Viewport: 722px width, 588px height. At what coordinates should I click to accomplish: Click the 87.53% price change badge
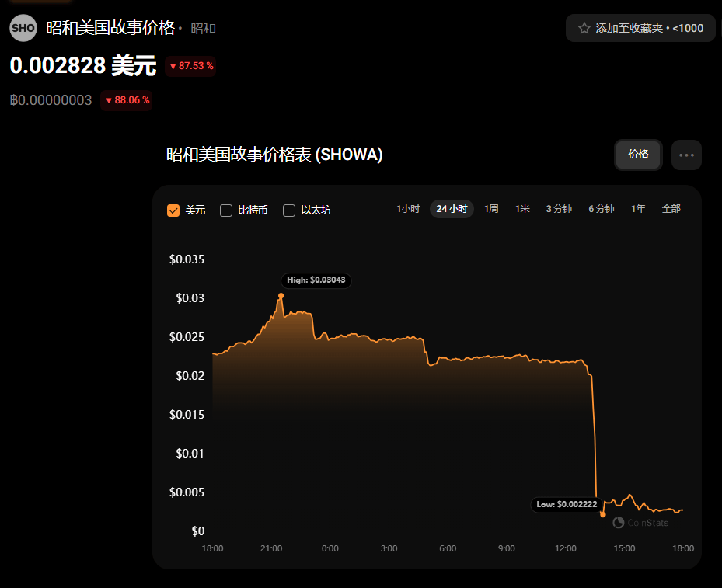point(190,66)
